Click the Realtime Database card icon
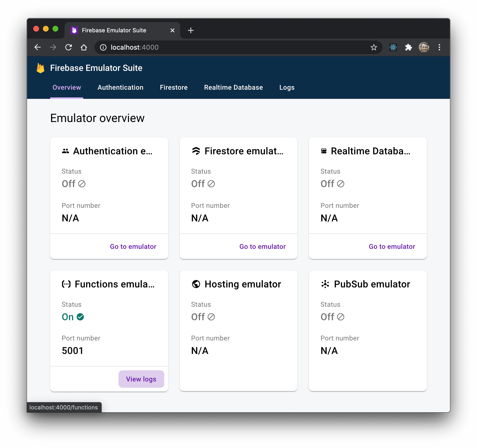 [x=324, y=151]
